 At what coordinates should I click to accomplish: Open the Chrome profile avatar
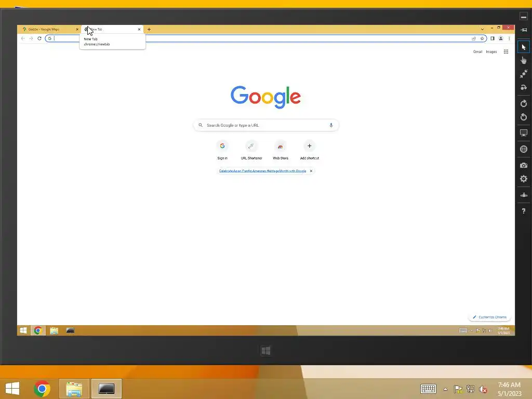tap(501, 38)
